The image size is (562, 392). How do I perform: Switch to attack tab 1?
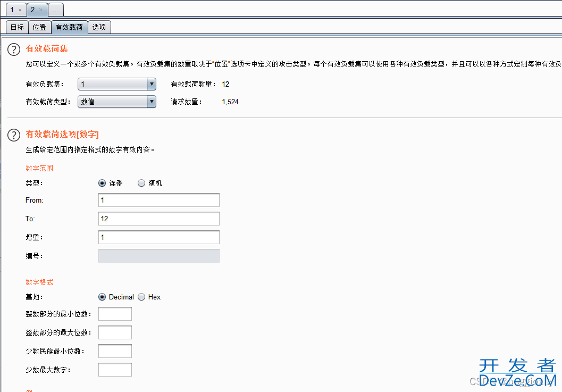(x=12, y=10)
